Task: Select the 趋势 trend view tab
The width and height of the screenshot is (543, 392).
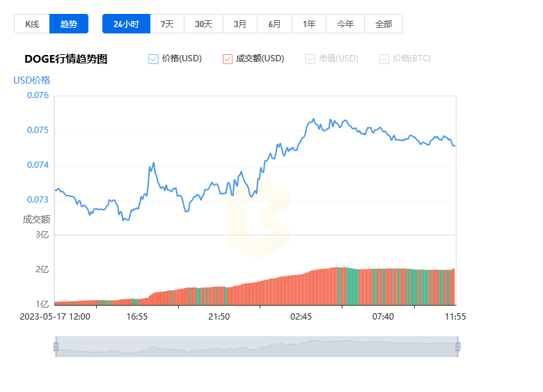Action: click(69, 24)
